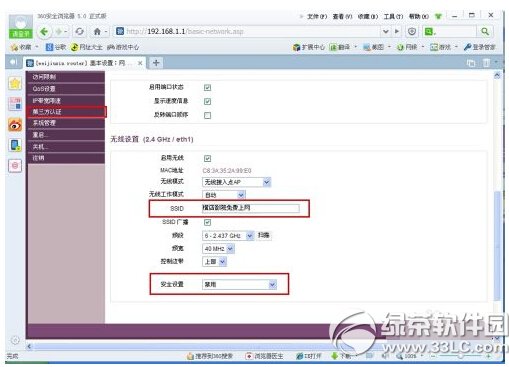Viewport: 509px width, 367px height.
Task: Click the 扫描 channel scan button
Action: 264,235
